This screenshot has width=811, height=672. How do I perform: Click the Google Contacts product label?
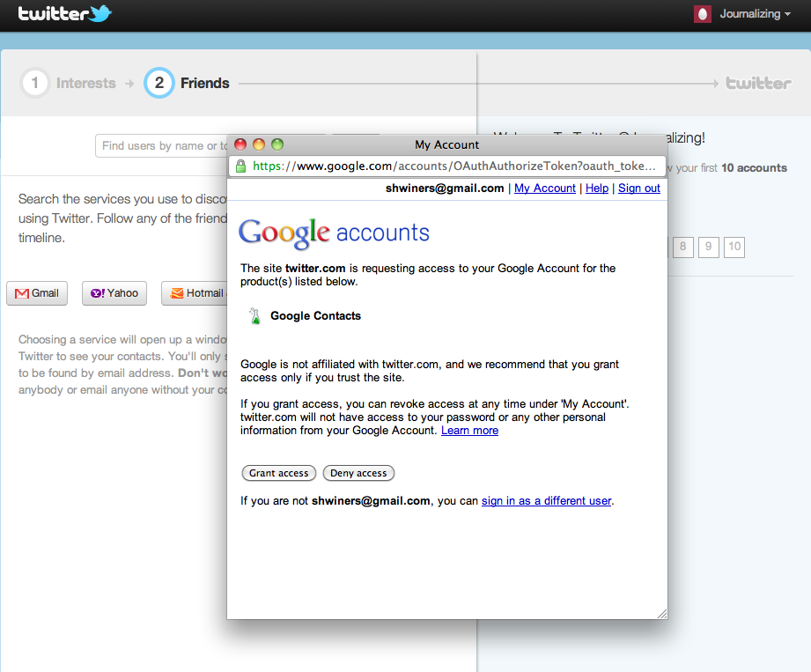pyautogui.click(x=315, y=316)
